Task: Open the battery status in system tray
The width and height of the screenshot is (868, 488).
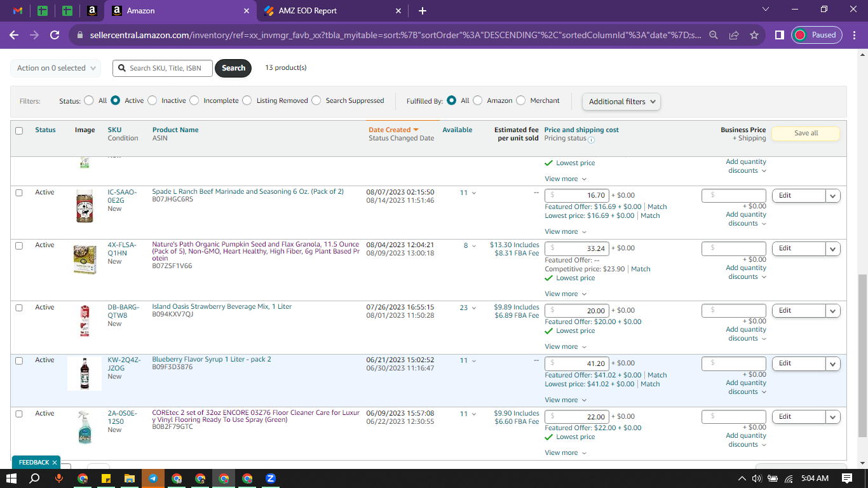Action: [773, 478]
